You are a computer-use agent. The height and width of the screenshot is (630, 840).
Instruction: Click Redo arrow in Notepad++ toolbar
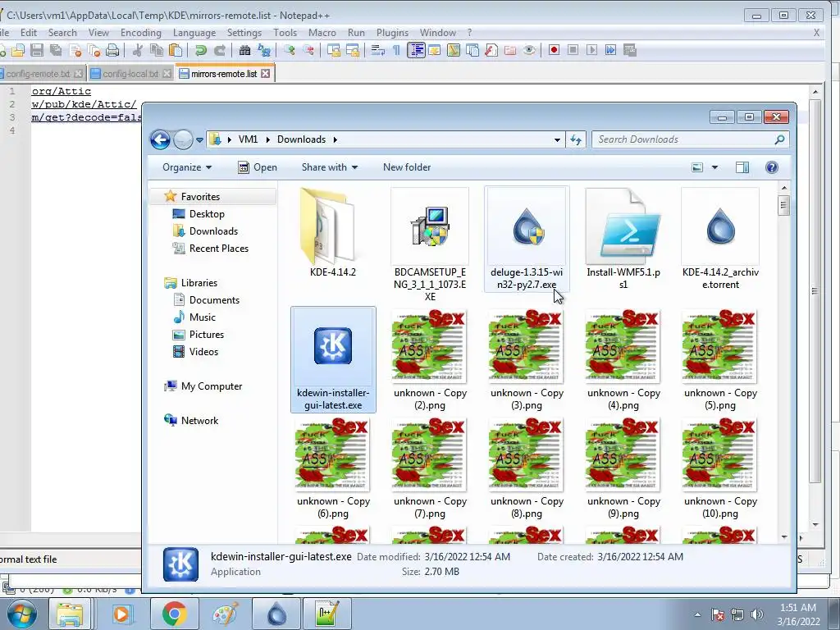tap(220, 50)
